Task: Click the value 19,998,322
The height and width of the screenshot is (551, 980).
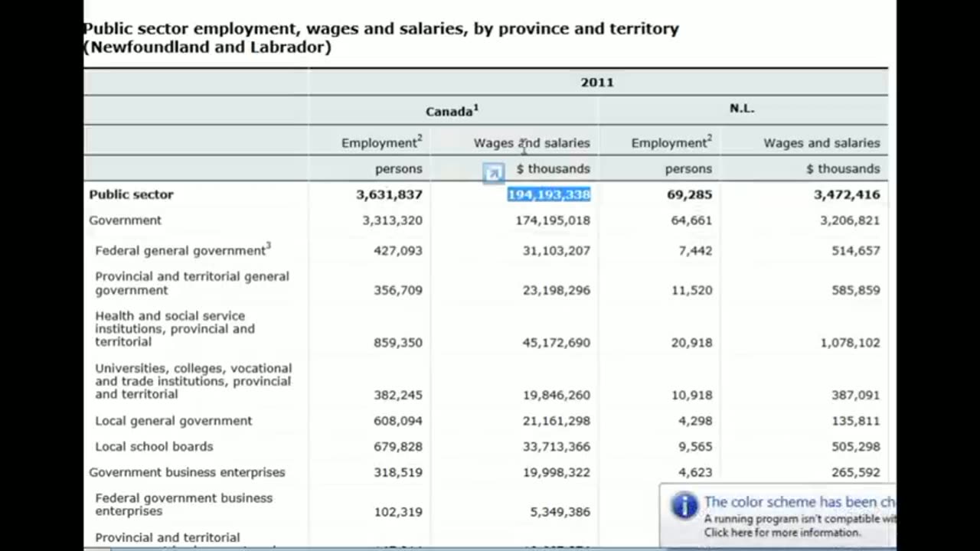Action: point(557,473)
